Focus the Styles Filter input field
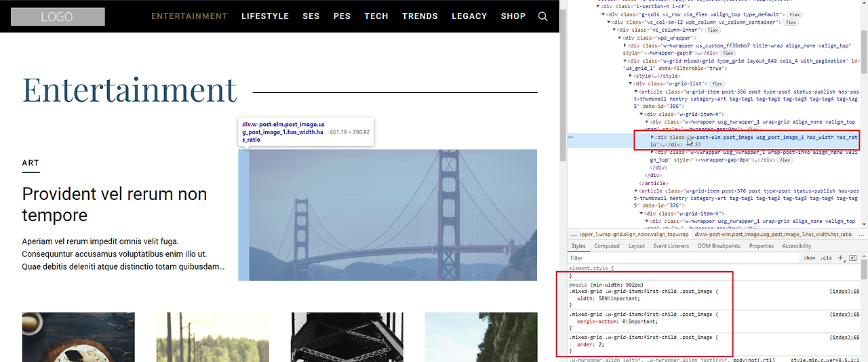Screen dimensions: 868x362 click(684, 258)
